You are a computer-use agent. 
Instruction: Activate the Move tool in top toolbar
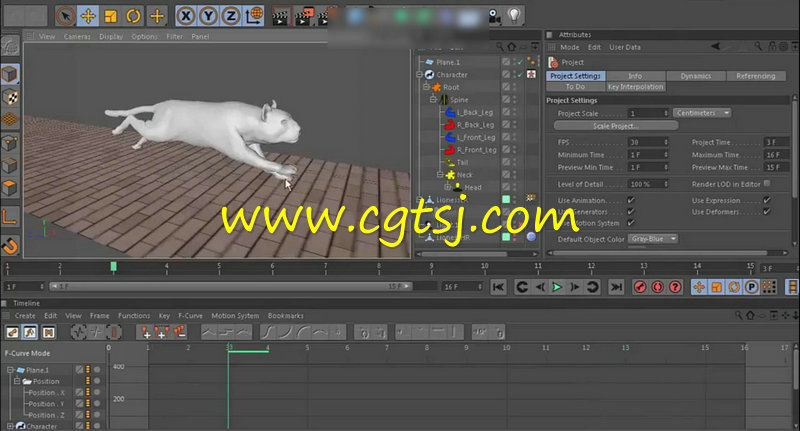point(88,16)
